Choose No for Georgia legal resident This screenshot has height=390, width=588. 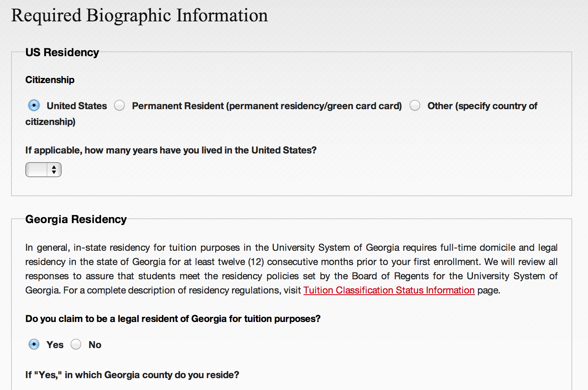click(x=76, y=345)
